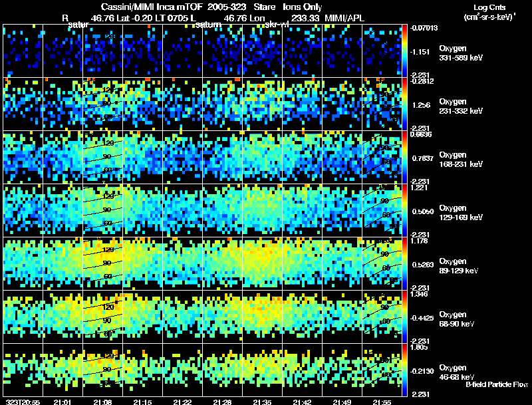The image size is (532, 405).
Task: Click the 'Oxygen 46-68 keV' label
Action: [x=457, y=372]
